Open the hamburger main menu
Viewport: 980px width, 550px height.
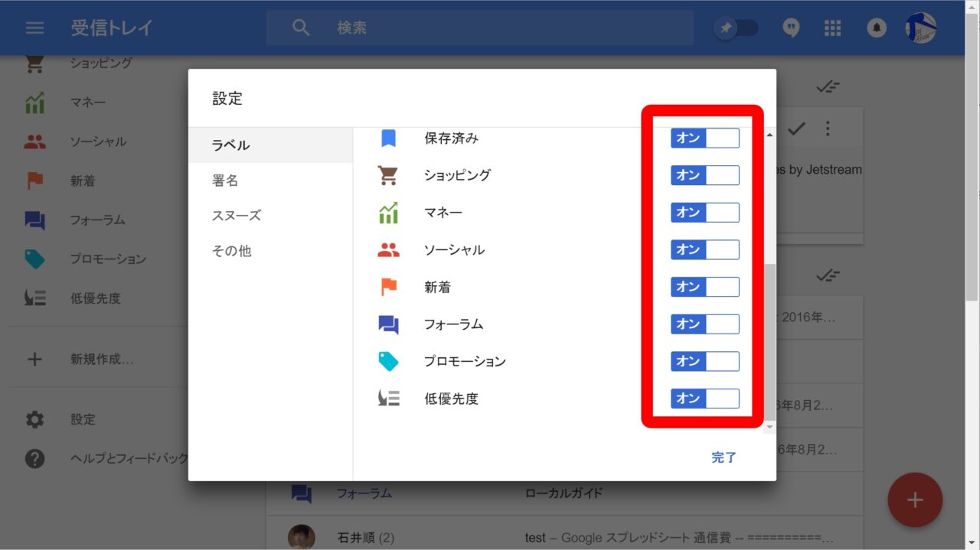[x=34, y=28]
